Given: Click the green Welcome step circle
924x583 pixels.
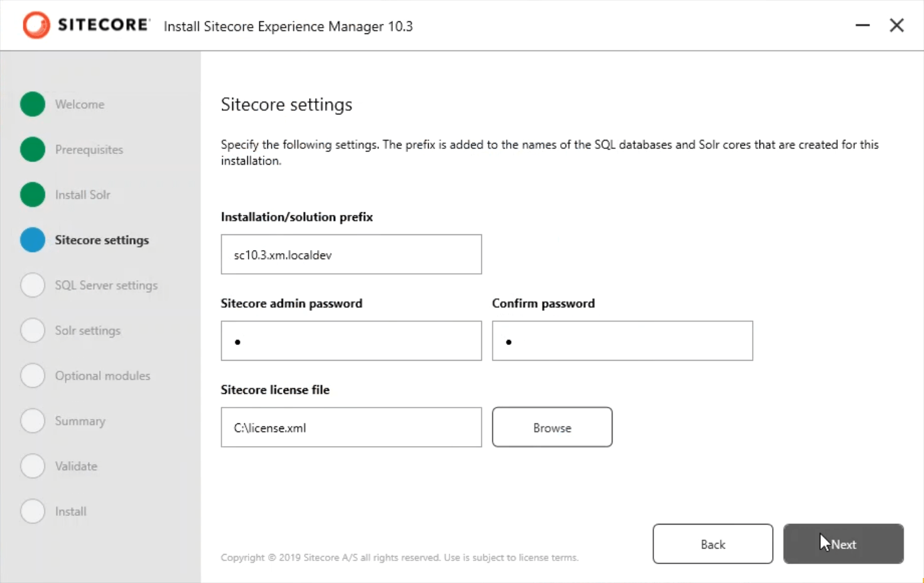Looking at the screenshot, I should (x=33, y=104).
